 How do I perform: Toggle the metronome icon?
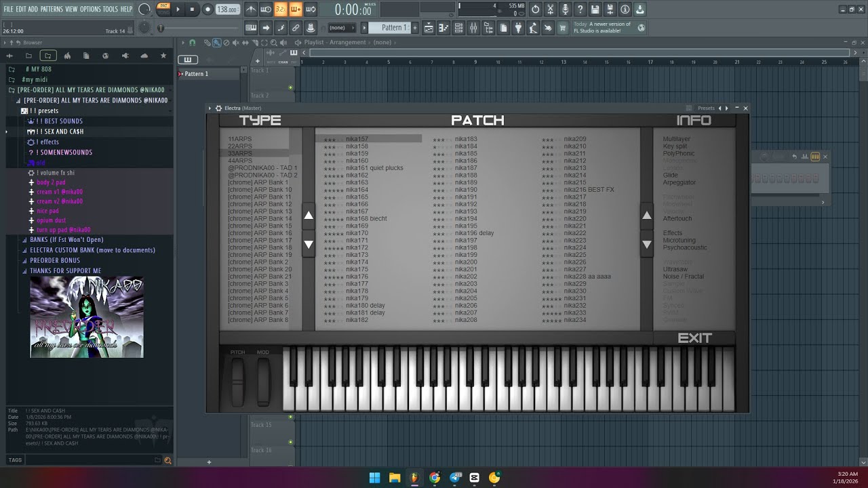click(251, 9)
